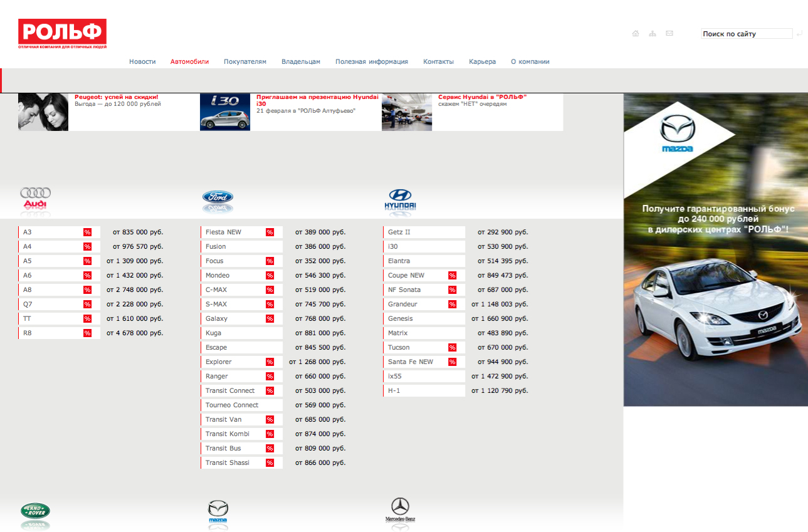Select the Transit Shassi model
The width and height of the screenshot is (808, 532).
(x=241, y=463)
